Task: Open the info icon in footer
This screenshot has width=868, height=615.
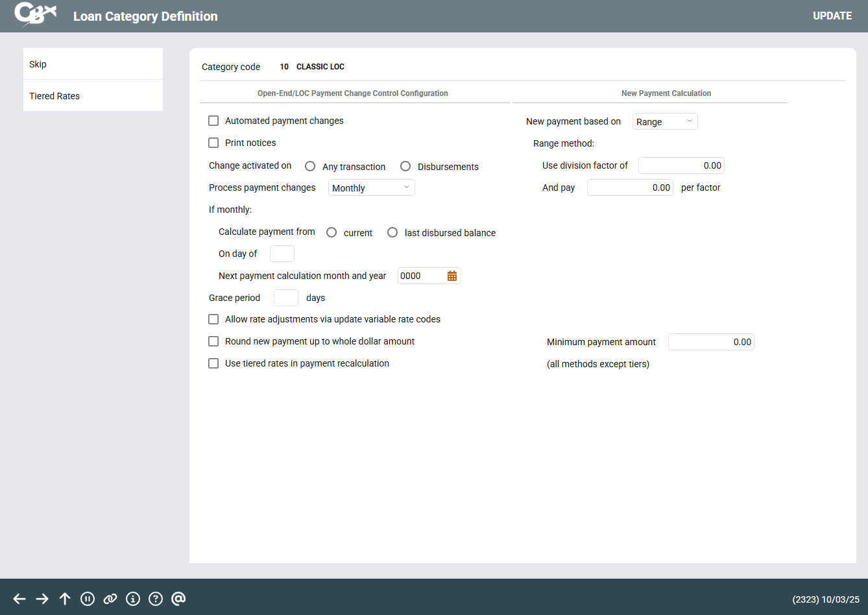Action: click(133, 599)
